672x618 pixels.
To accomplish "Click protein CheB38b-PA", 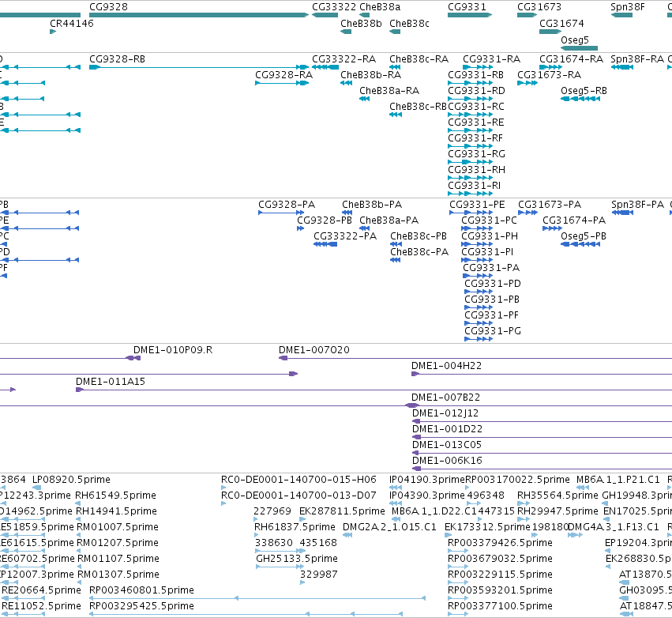I will [347, 213].
